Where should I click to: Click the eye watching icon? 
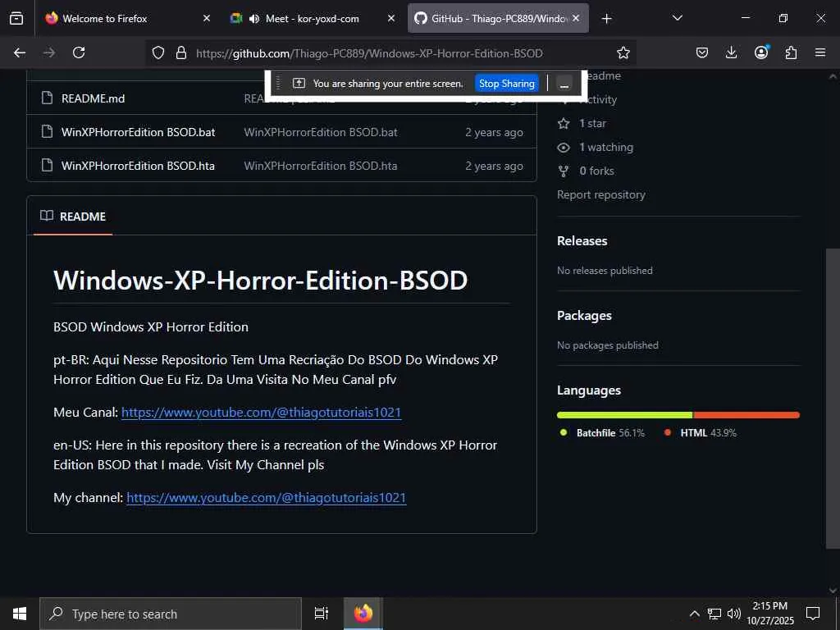(x=564, y=148)
